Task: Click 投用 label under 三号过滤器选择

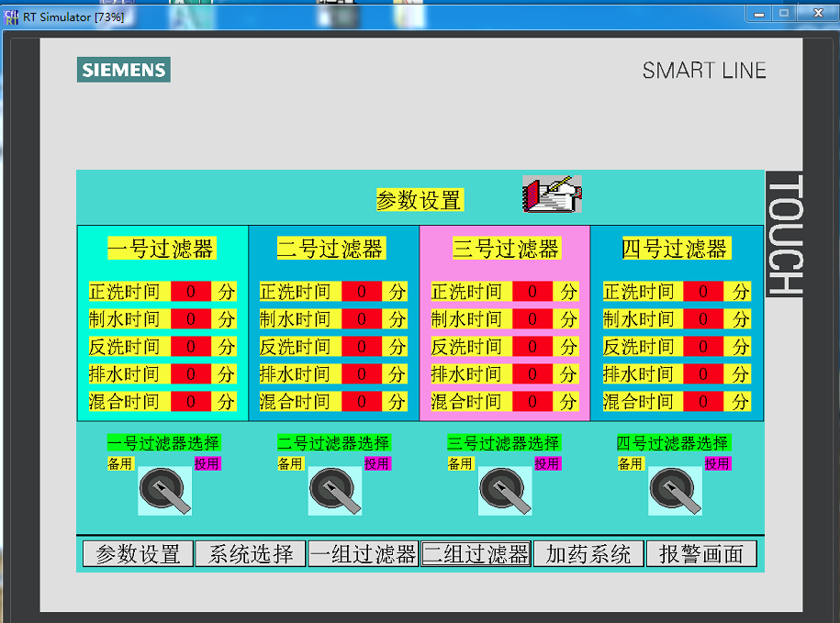Action: (547, 463)
